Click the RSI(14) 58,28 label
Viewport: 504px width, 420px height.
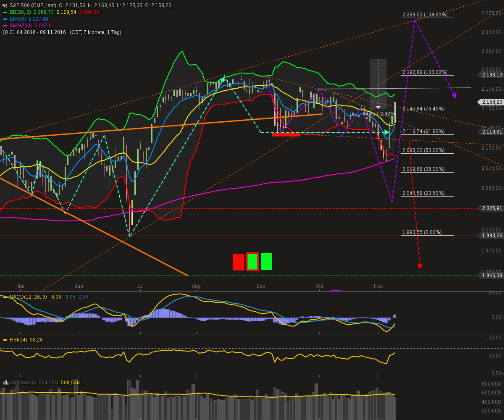(x=26, y=340)
